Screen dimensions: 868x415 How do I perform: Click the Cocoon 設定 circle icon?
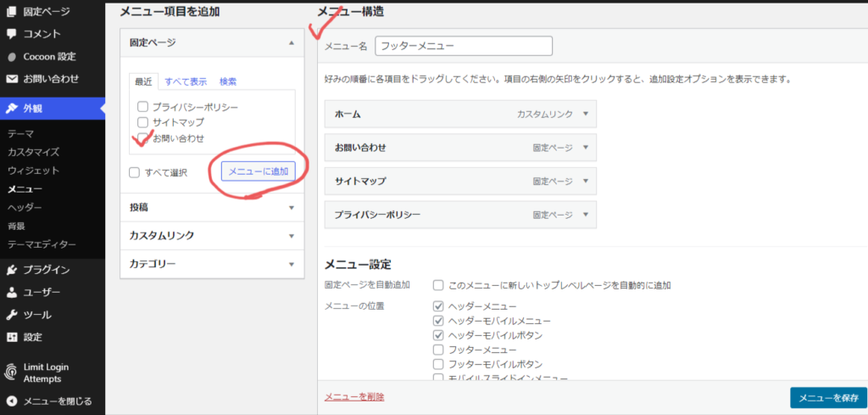pos(12,57)
